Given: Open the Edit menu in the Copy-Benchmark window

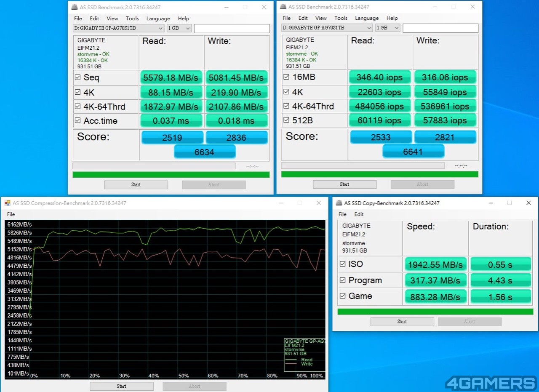Looking at the screenshot, I should (359, 214).
